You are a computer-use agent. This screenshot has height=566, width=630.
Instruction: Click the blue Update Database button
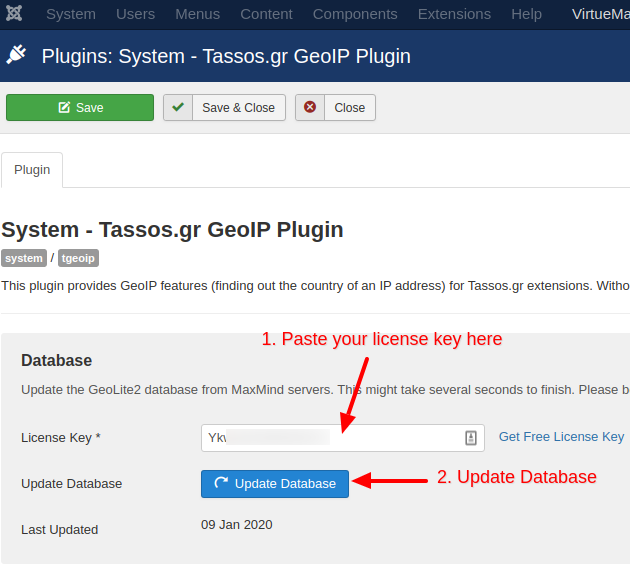tap(275, 484)
